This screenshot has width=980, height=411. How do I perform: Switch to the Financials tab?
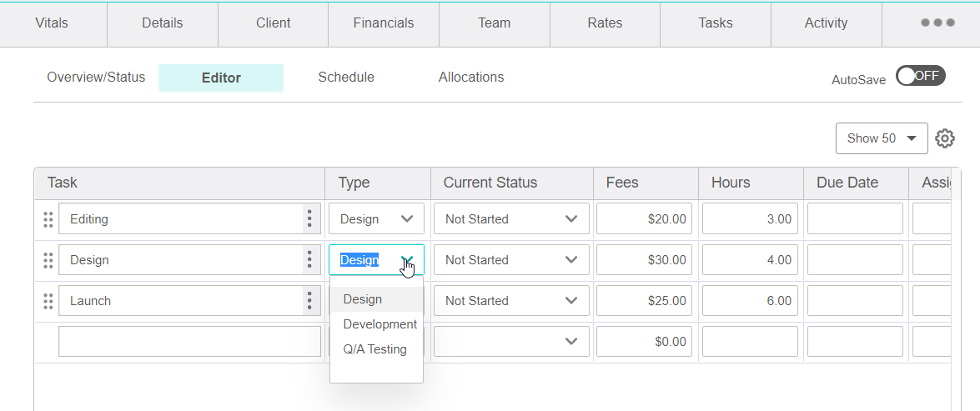click(383, 23)
